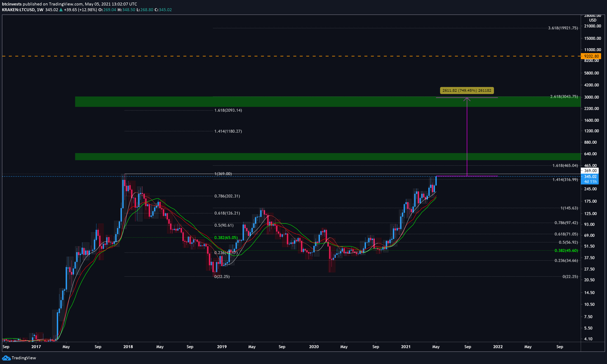The height and width of the screenshot is (364, 607).
Task: Click the 2022 label on time axis
Action: (x=498, y=347)
